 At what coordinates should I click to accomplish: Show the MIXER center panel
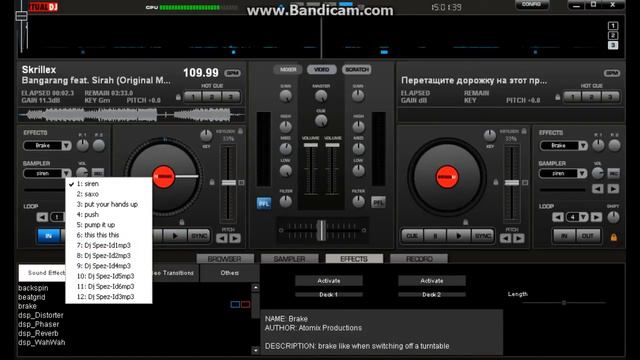288,70
